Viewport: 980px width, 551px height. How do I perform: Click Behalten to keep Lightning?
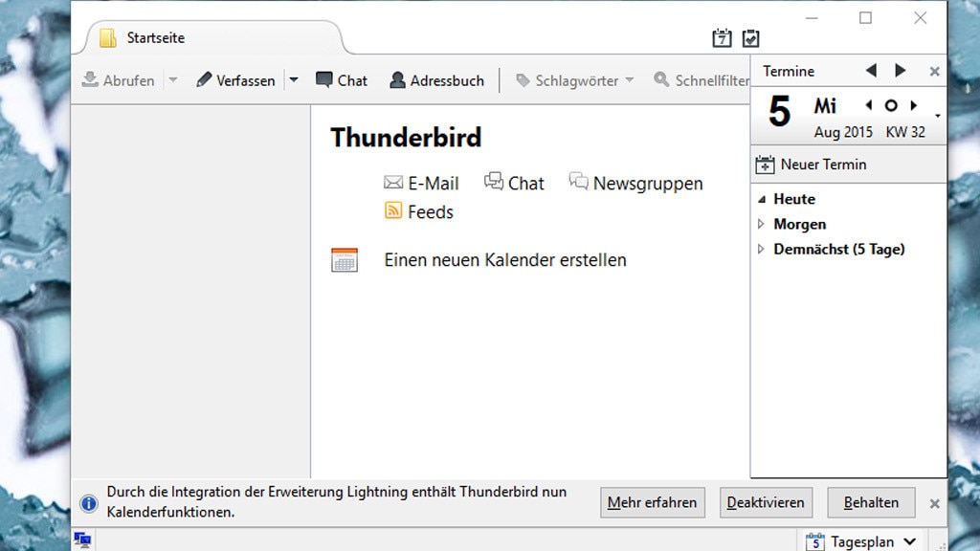pos(871,502)
